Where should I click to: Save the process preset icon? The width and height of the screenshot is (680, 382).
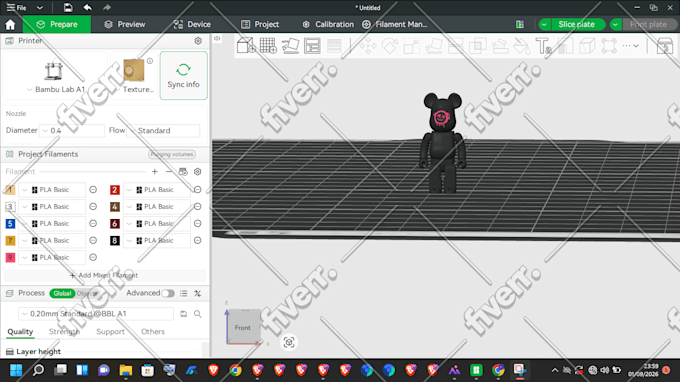(184, 314)
